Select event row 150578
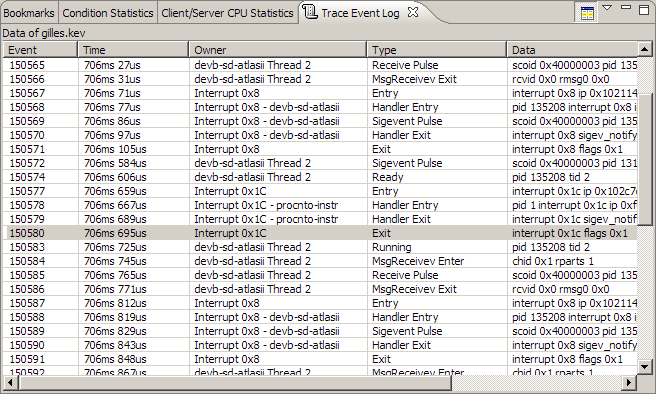This screenshot has width=656, height=394. coord(320,205)
